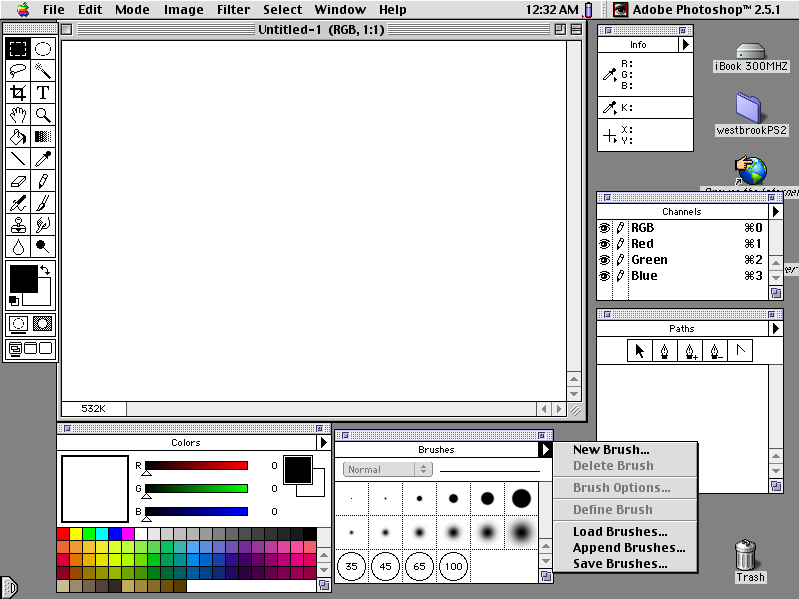Select the Type tool
The height and width of the screenshot is (599, 799).
point(43,93)
